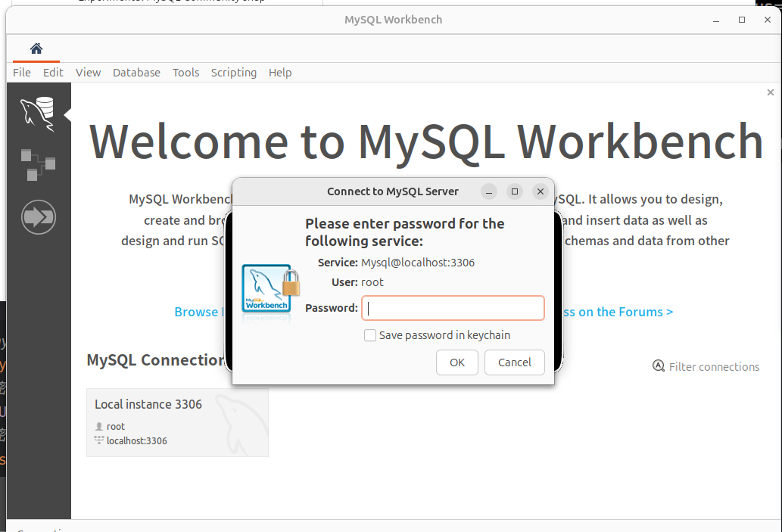Click the root user icon on connection tile
Viewport: 782px width, 532px height.
tap(98, 426)
